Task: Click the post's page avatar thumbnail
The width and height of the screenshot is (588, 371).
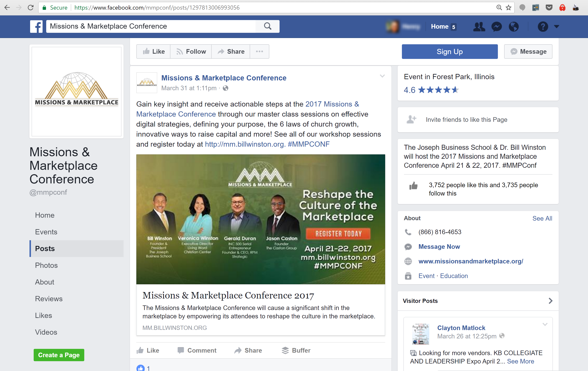Action: pos(147,83)
